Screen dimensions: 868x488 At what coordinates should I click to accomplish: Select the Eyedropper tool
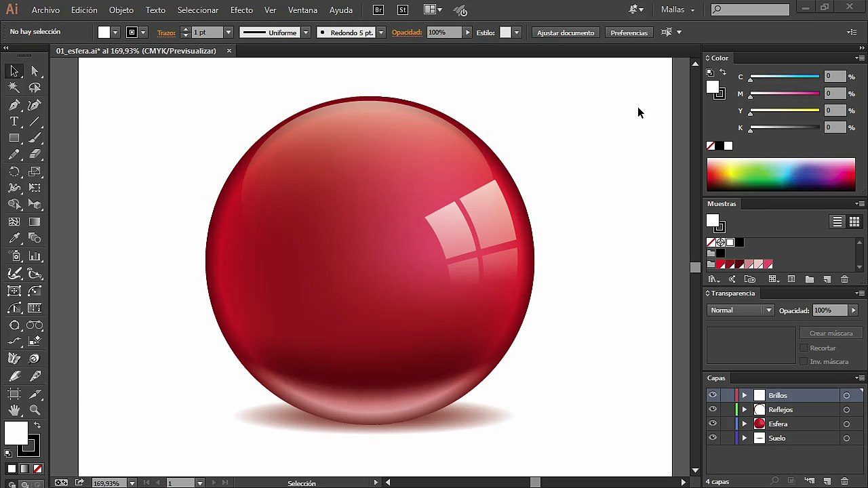point(14,239)
